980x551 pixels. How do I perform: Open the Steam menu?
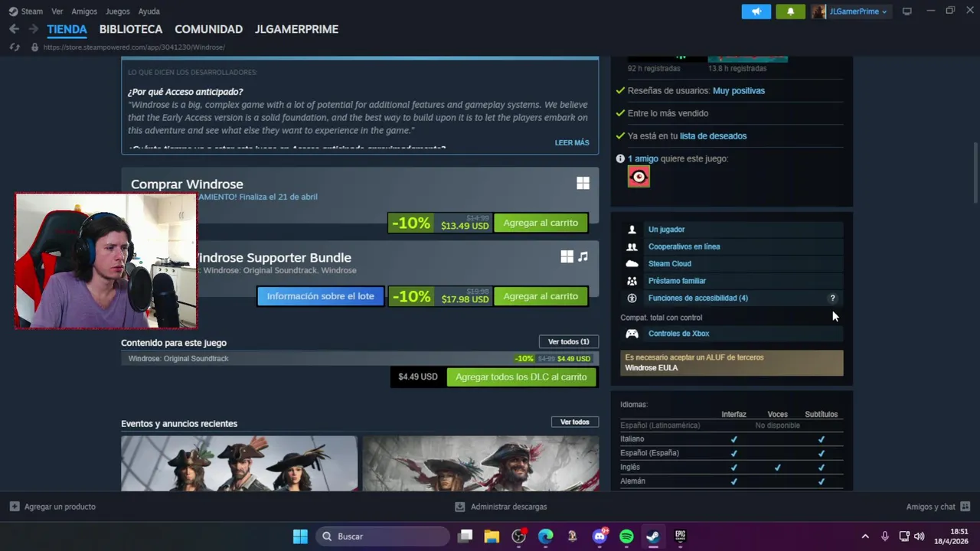32,11
